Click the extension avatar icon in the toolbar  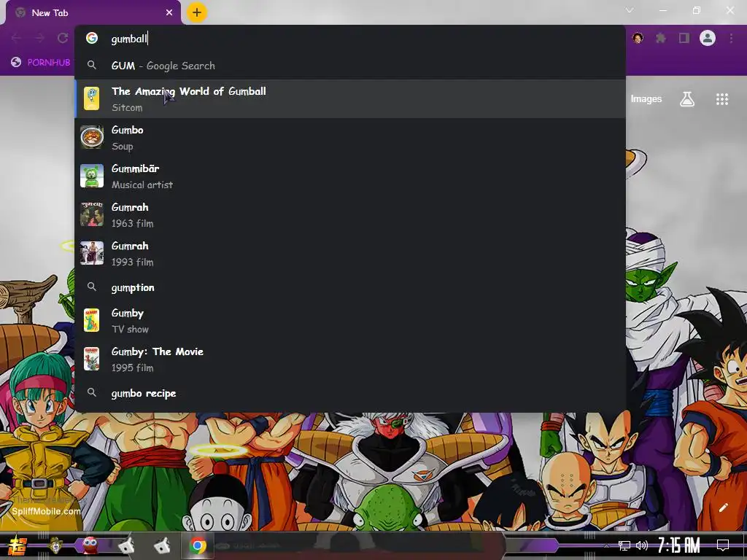(638, 38)
